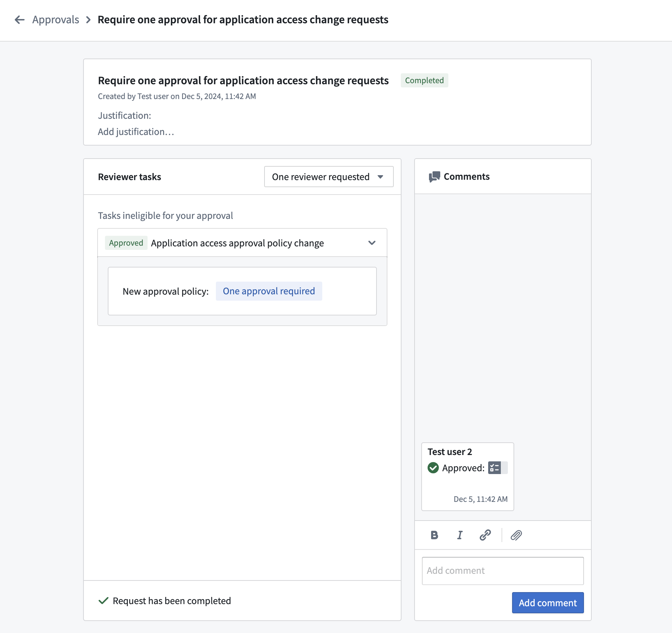Toggle italic formatting in comment editor
672x633 pixels.
point(460,535)
